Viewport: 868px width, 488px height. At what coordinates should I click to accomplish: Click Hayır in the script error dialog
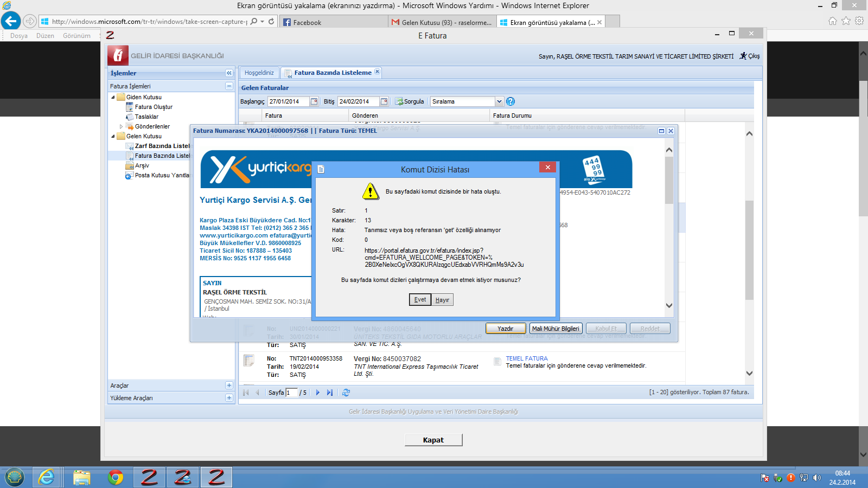[x=442, y=300]
